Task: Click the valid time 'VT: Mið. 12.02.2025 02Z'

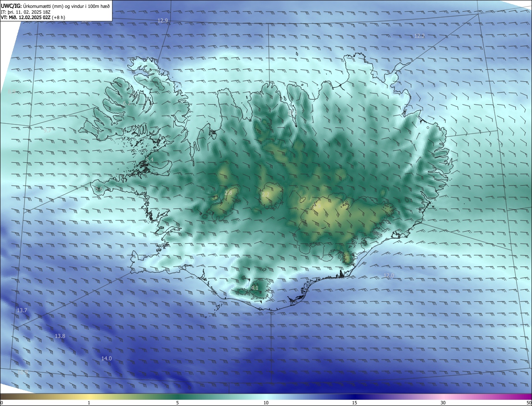Action: (26, 17)
